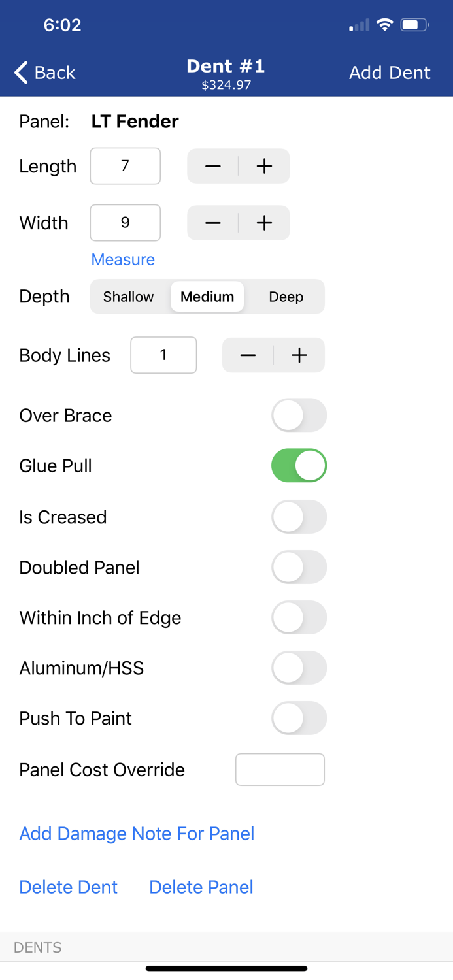Select Deep depth segment
The image size is (453, 980).
point(286,297)
